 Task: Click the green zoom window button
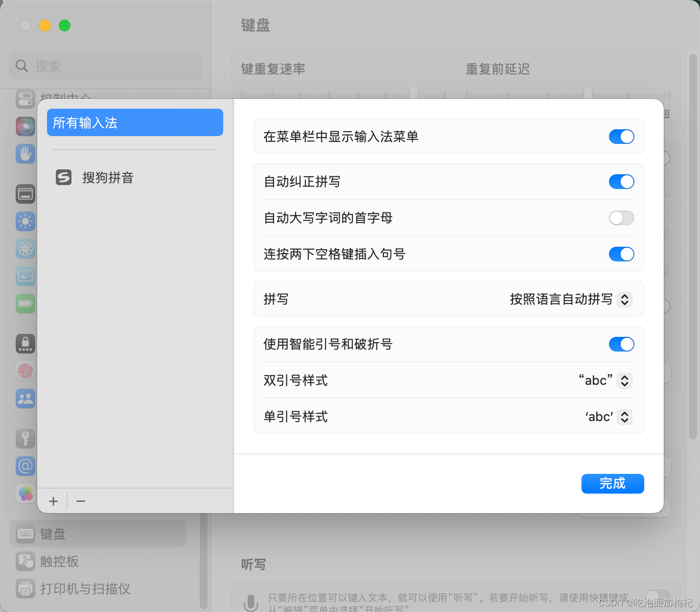[65, 25]
